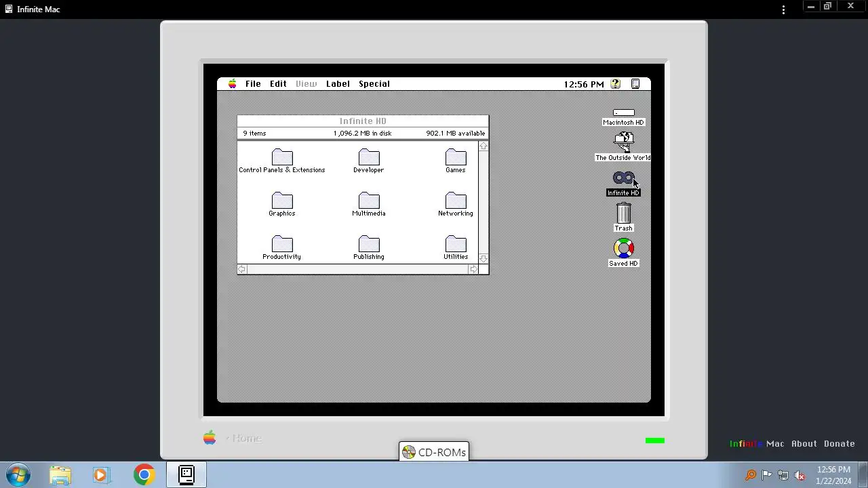The width and height of the screenshot is (868, 488).
Task: Open the Infinite Mac link
Action: click(757, 444)
